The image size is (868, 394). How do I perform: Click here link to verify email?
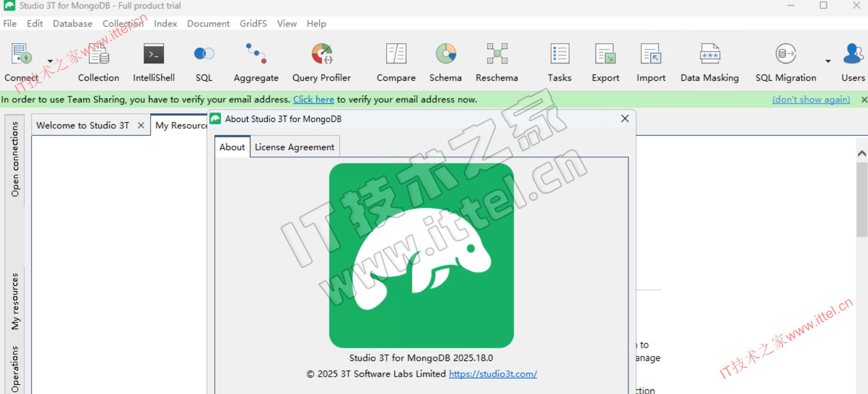[x=313, y=99]
